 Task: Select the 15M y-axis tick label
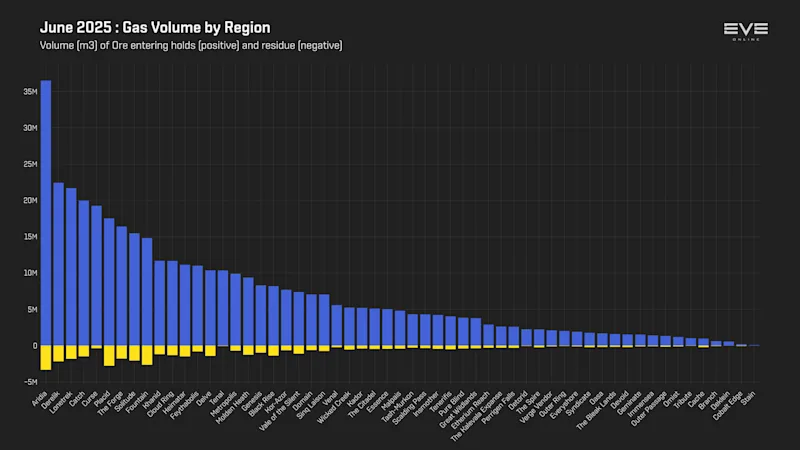point(30,237)
